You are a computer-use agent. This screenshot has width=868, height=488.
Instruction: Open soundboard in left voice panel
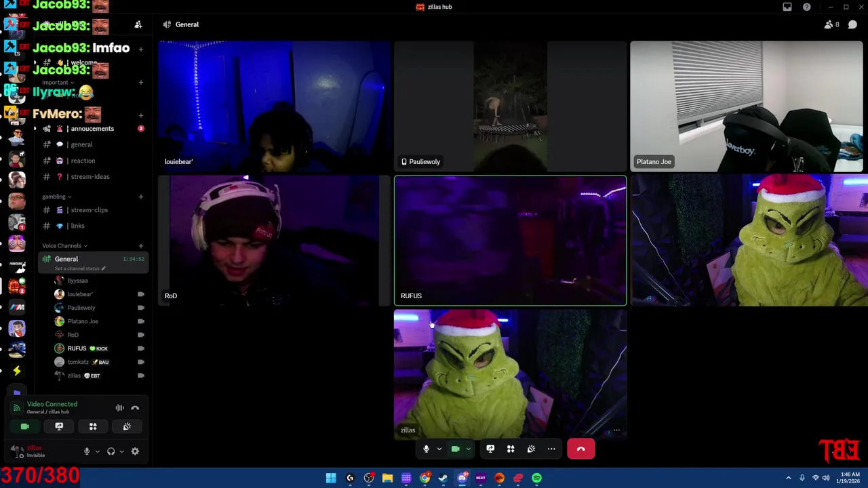click(x=127, y=426)
